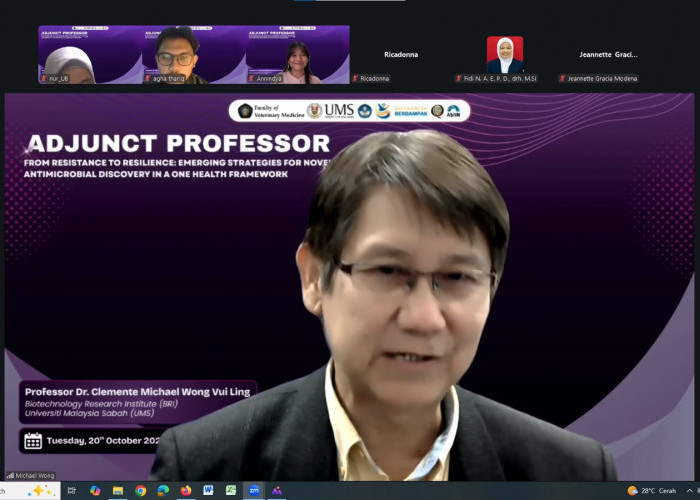
Task: Click the ASIIN logo in the banner
Action: (453, 111)
